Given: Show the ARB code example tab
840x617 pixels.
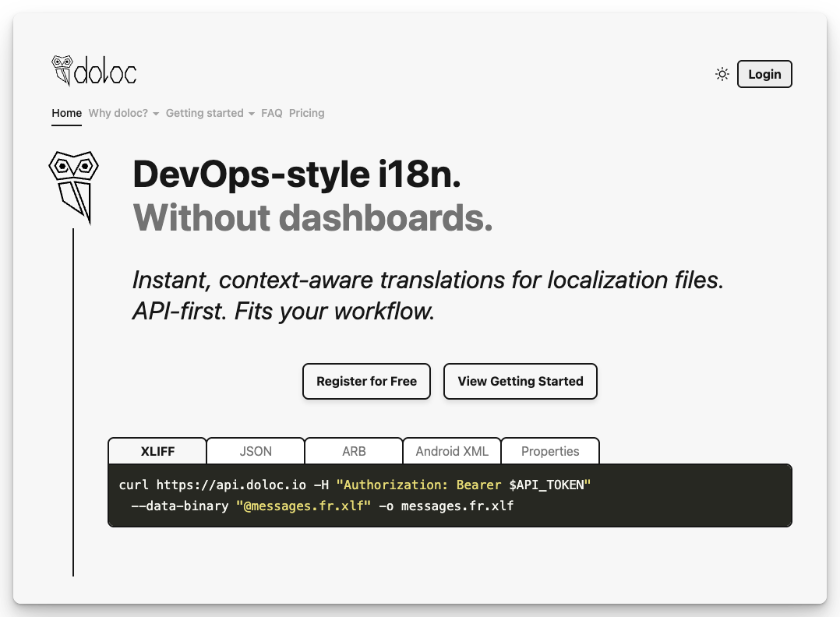Looking at the screenshot, I should pos(354,451).
